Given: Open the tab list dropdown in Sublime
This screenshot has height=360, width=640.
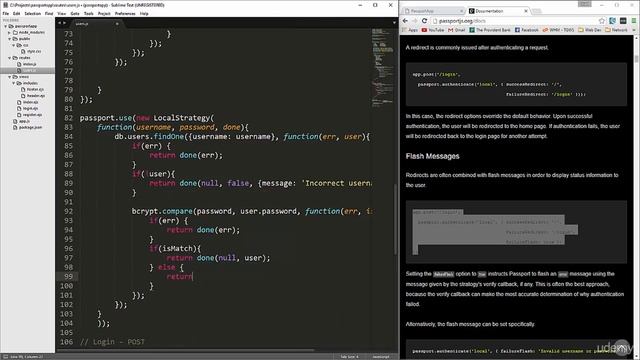Looking at the screenshot, I should pos(394,23).
